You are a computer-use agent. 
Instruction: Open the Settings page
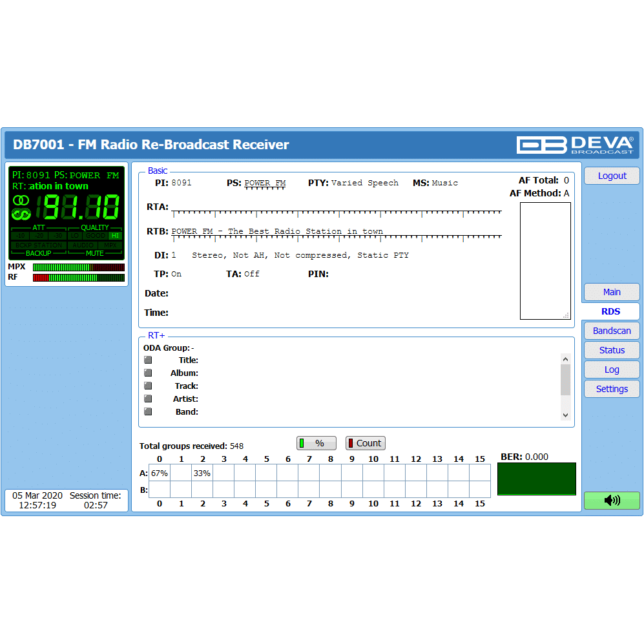[x=611, y=389]
